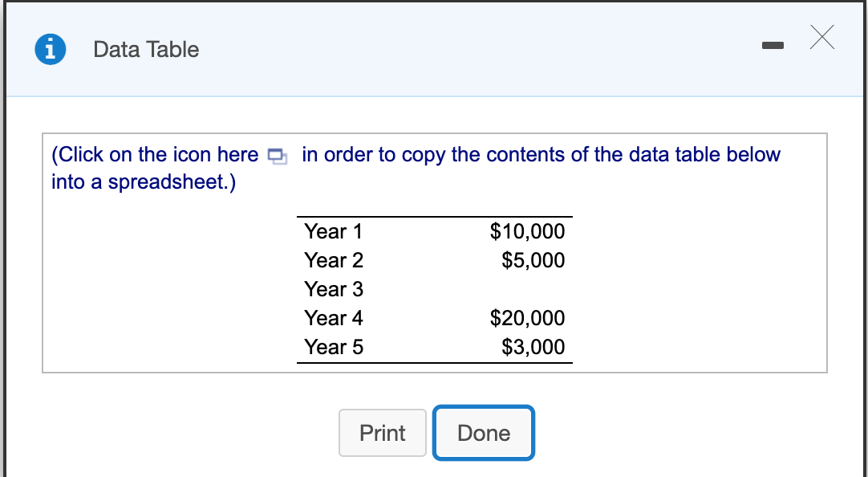
Task: Select the Year 1 row label
Action: tap(333, 231)
